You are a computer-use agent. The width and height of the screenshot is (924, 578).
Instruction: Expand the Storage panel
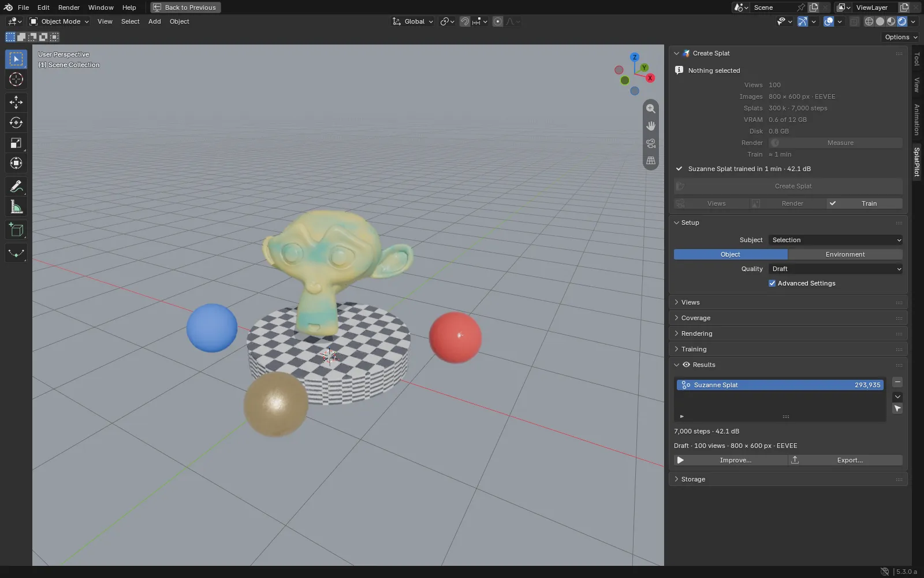(x=788, y=479)
